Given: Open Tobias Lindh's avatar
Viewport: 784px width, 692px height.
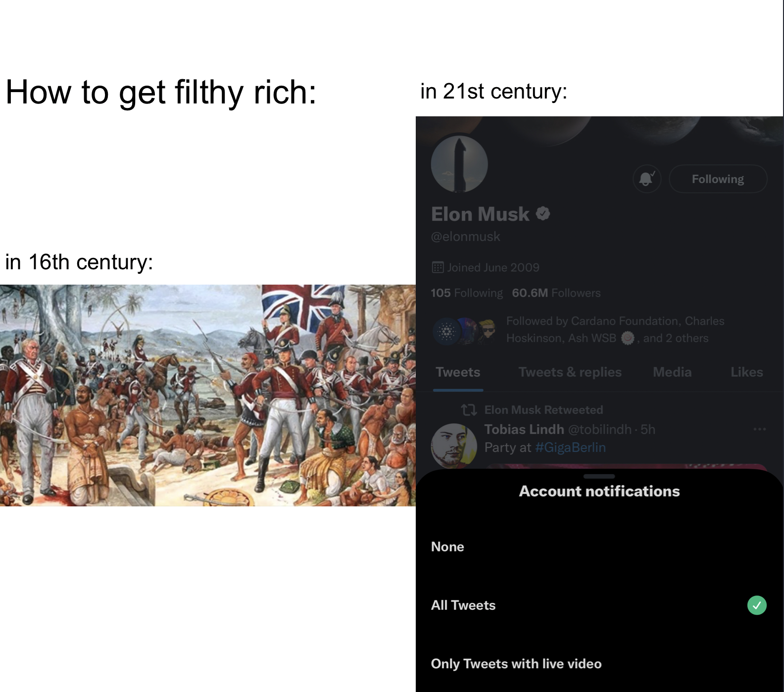Looking at the screenshot, I should 453,445.
